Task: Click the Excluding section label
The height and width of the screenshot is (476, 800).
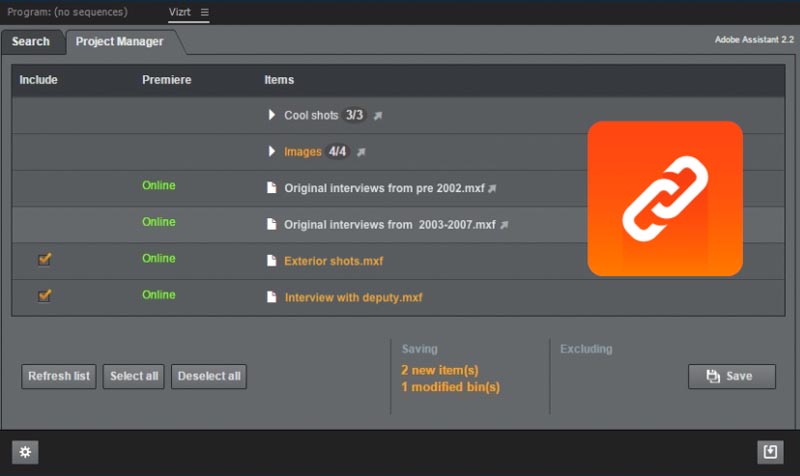Action: [586, 349]
